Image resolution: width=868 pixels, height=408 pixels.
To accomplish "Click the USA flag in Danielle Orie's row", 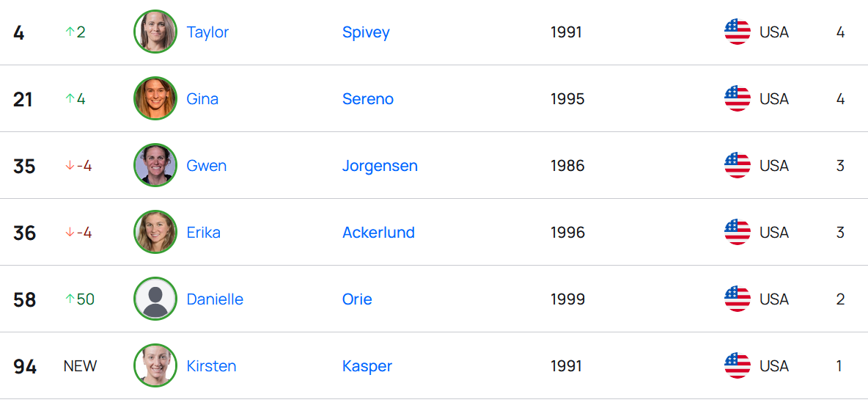I will 737,299.
